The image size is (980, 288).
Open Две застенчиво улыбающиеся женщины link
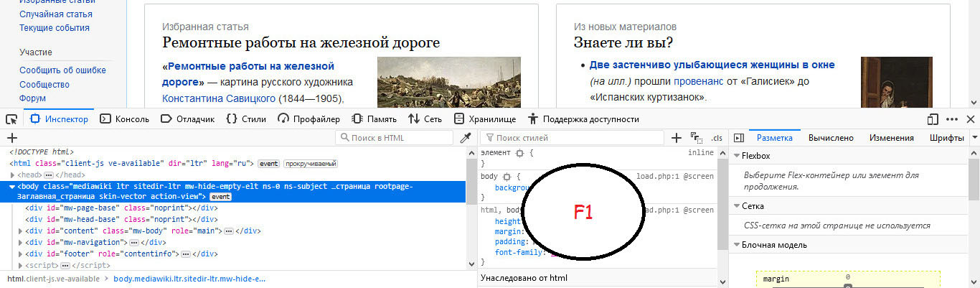pyautogui.click(x=712, y=65)
